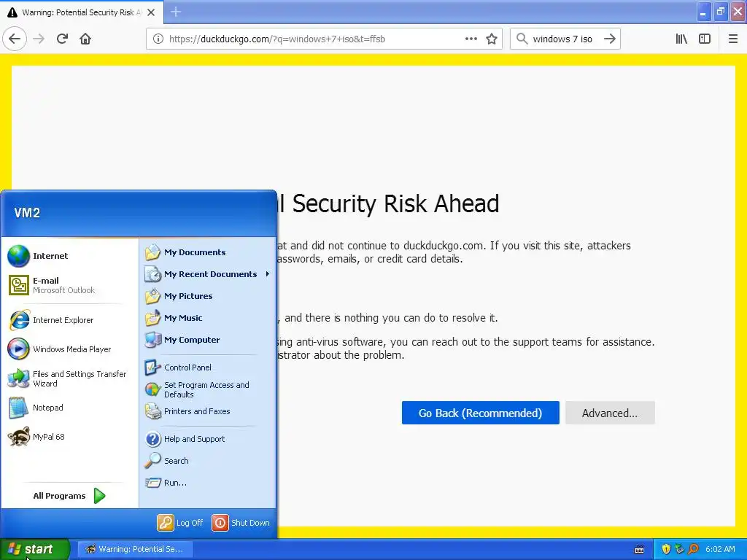Click Shut Down button

(x=241, y=523)
